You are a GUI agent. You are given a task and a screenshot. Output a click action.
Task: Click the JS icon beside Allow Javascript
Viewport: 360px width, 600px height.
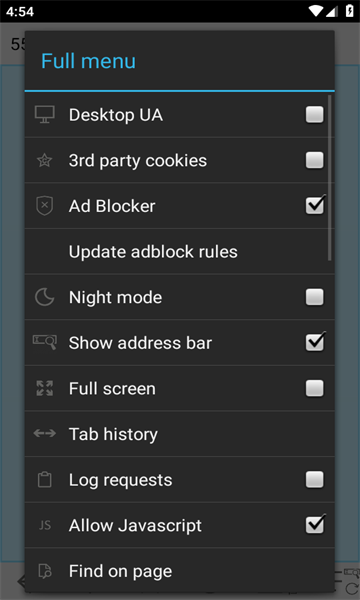tap(45, 525)
